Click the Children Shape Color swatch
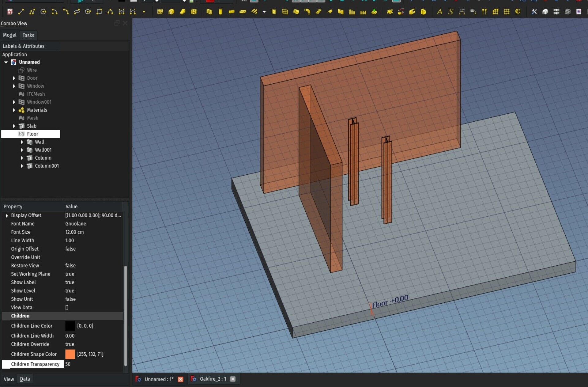Viewport: 588px width, 387px height. [70, 354]
